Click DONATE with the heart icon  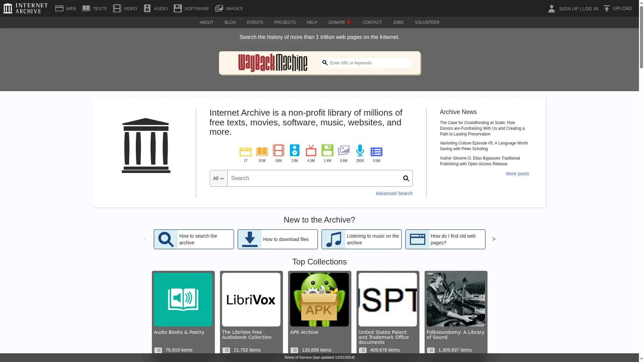[x=339, y=22]
